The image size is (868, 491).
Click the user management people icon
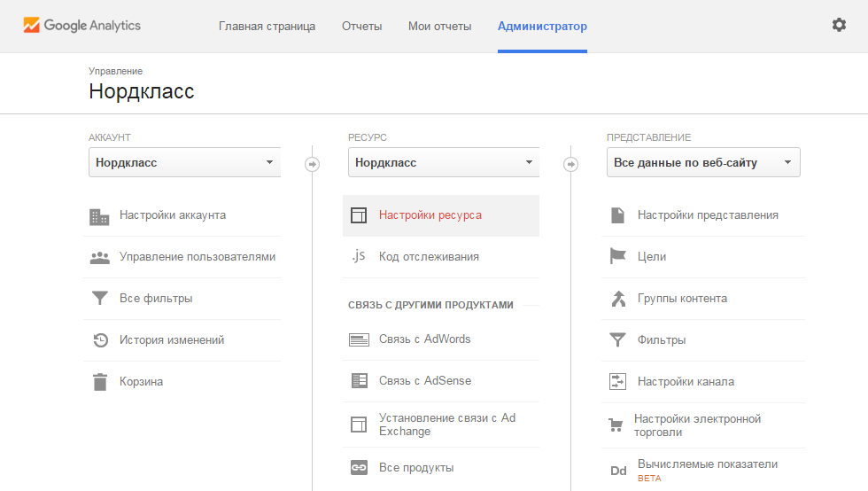(x=99, y=258)
